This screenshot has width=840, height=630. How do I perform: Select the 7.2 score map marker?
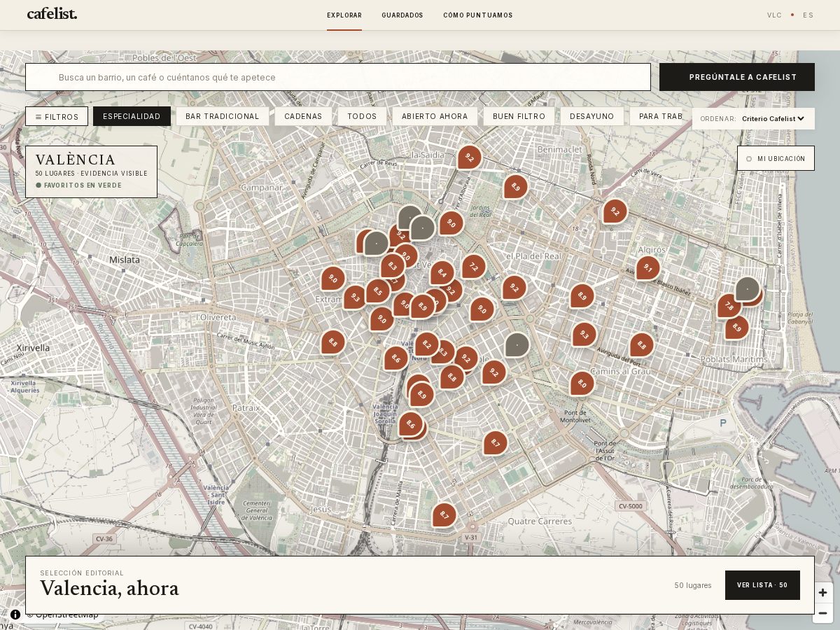click(473, 267)
